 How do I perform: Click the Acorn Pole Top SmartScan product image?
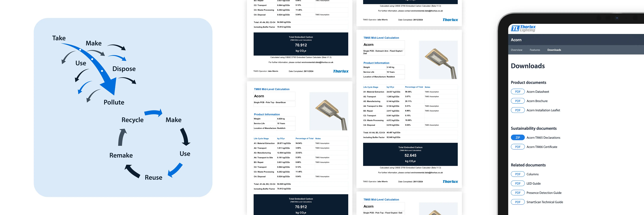tap(328, 111)
